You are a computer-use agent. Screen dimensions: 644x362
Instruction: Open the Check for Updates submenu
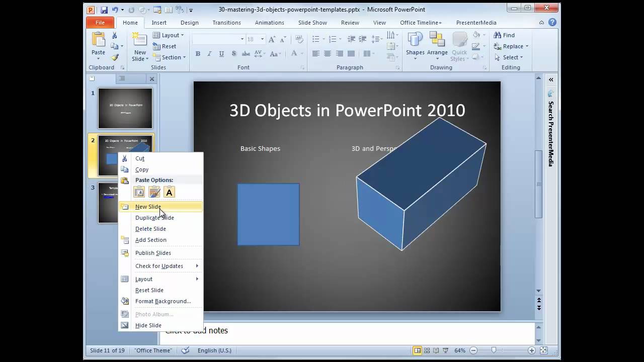[160, 266]
